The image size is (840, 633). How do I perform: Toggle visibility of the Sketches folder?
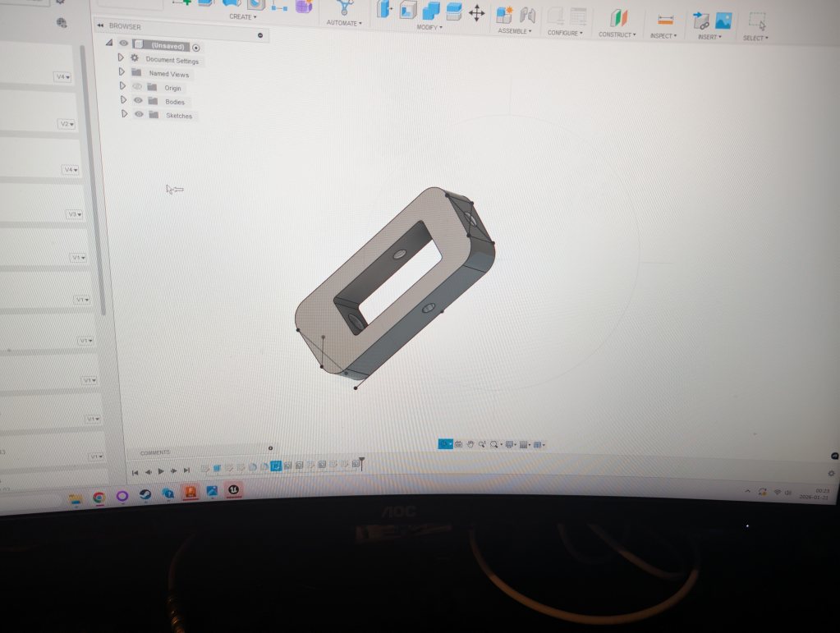(139, 115)
